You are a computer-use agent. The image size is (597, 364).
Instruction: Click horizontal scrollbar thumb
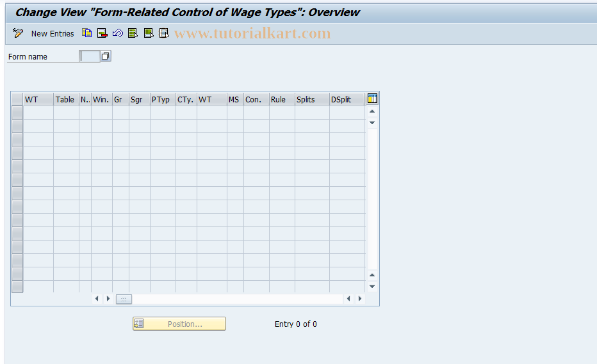124,299
